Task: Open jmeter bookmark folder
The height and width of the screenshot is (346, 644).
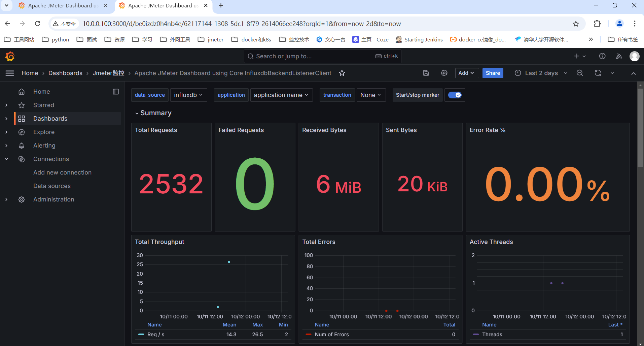Action: coord(211,39)
